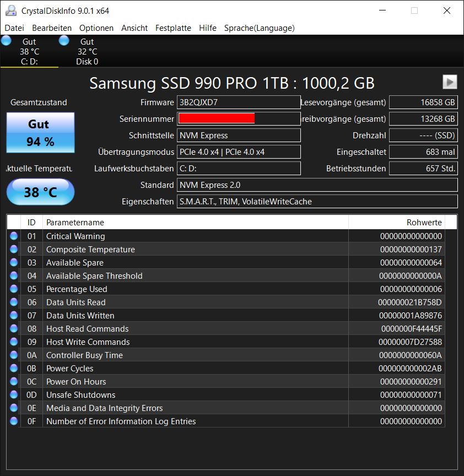Open the Festplatte menu
Screen dimensions: 464x476
(173, 28)
